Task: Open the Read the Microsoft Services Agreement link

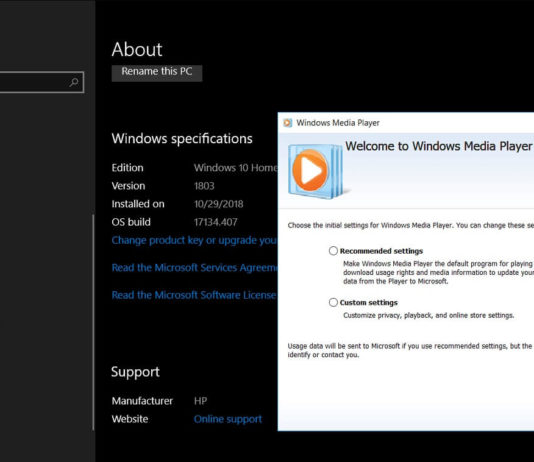Action: pos(195,268)
